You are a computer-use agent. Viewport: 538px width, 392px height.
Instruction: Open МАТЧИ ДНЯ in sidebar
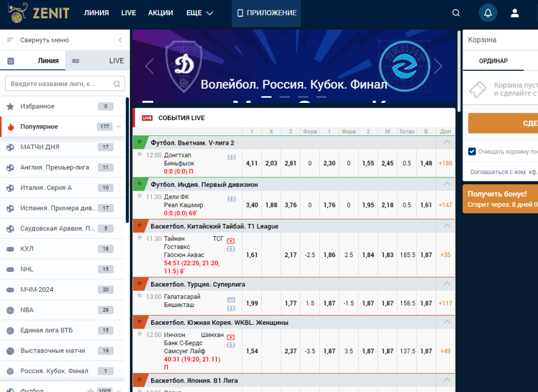pyautogui.click(x=63, y=147)
